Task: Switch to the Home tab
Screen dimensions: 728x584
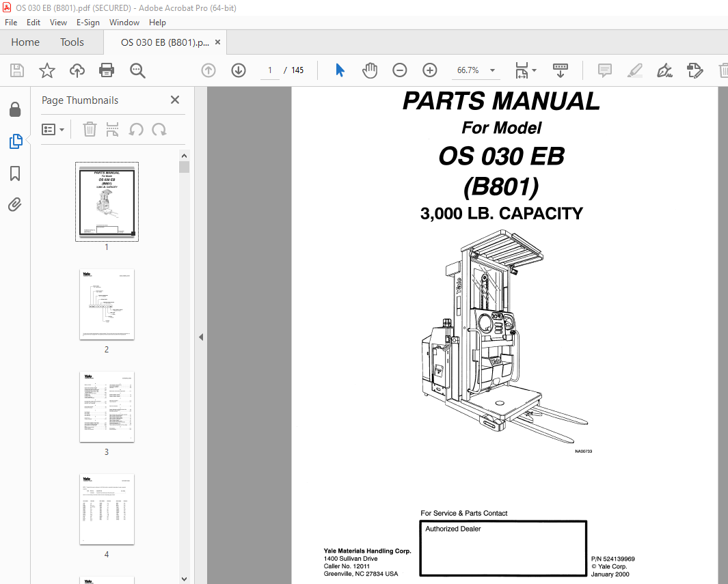Action: point(25,42)
